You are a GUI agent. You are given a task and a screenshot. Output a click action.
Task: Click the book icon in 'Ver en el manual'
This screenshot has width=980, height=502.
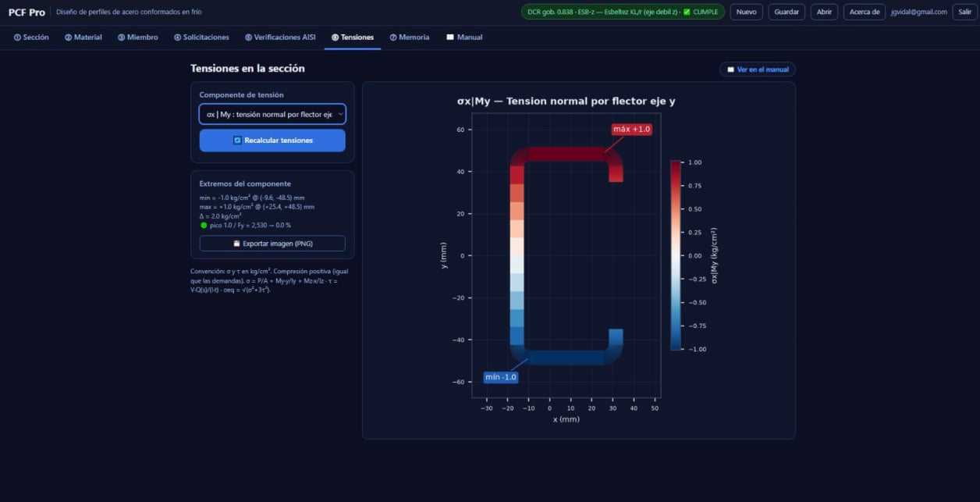pos(730,69)
